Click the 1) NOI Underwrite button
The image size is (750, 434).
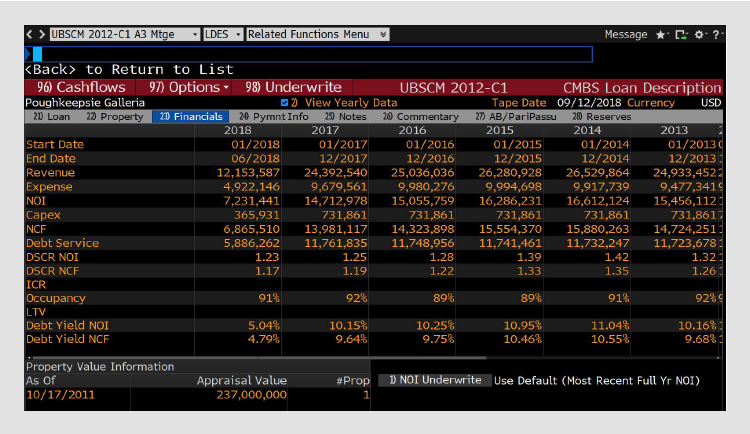coord(435,380)
